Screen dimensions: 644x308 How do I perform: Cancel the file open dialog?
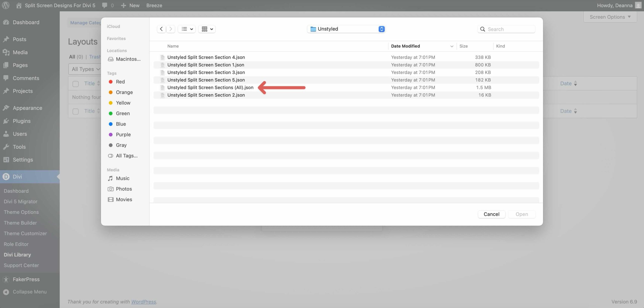(x=491, y=214)
